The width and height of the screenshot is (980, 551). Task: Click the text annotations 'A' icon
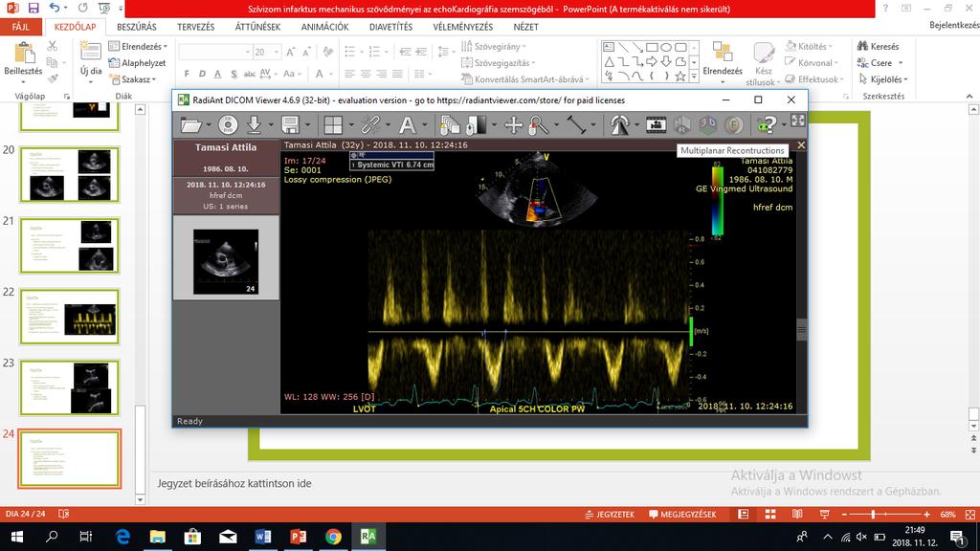(x=407, y=125)
